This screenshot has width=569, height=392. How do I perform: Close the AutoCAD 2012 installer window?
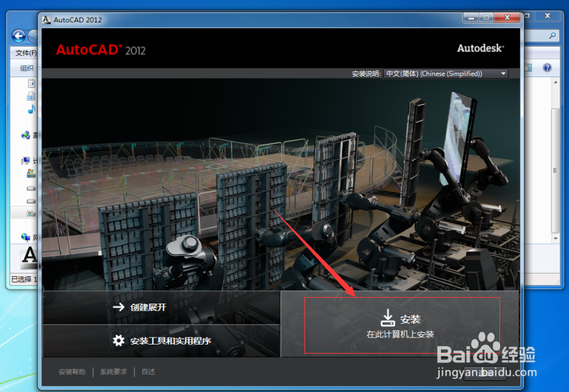click(x=507, y=18)
